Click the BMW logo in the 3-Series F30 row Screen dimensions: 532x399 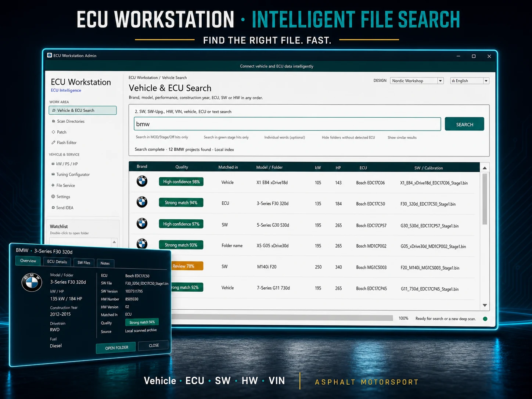[142, 202]
